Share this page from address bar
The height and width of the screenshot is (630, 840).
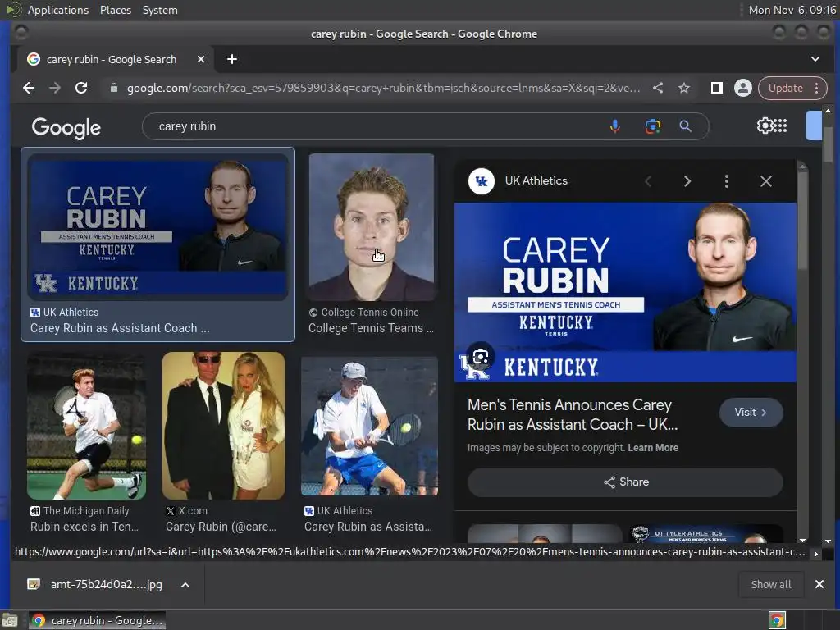click(x=658, y=88)
